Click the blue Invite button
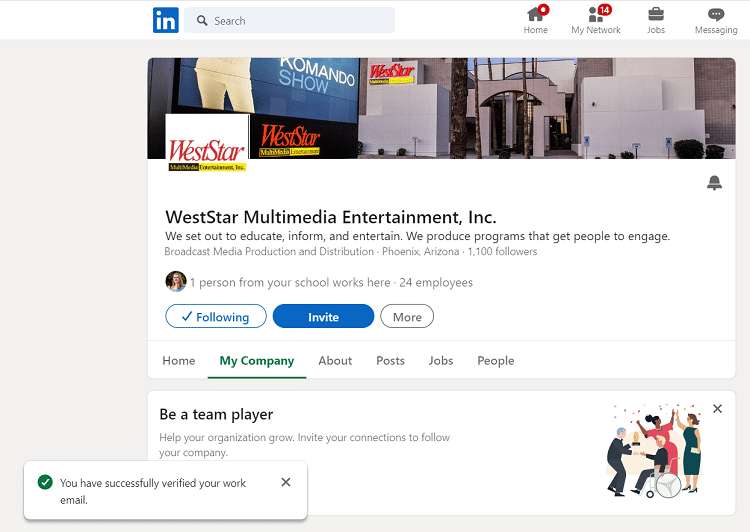750x532 pixels. click(x=323, y=316)
